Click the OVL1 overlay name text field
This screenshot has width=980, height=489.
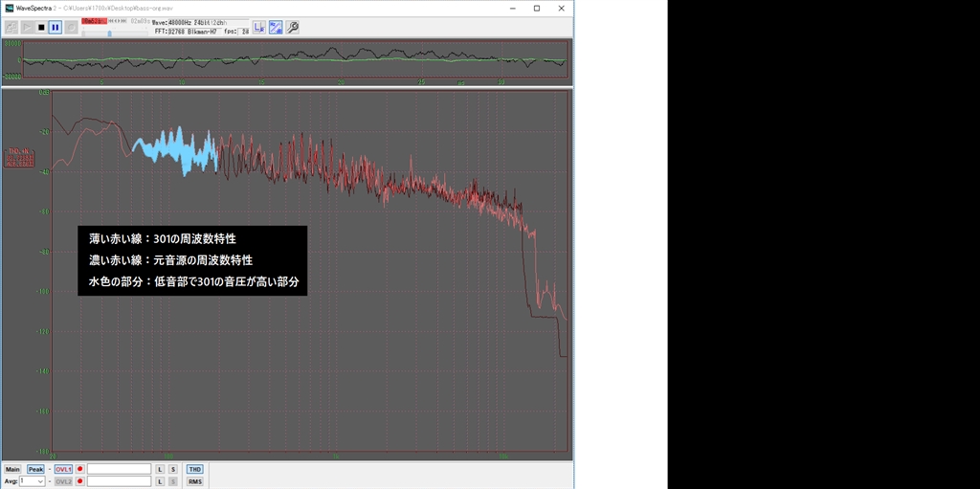click(120, 469)
